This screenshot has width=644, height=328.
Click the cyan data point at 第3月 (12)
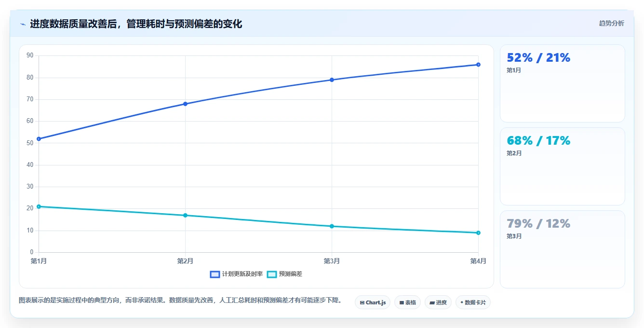pyautogui.click(x=332, y=226)
